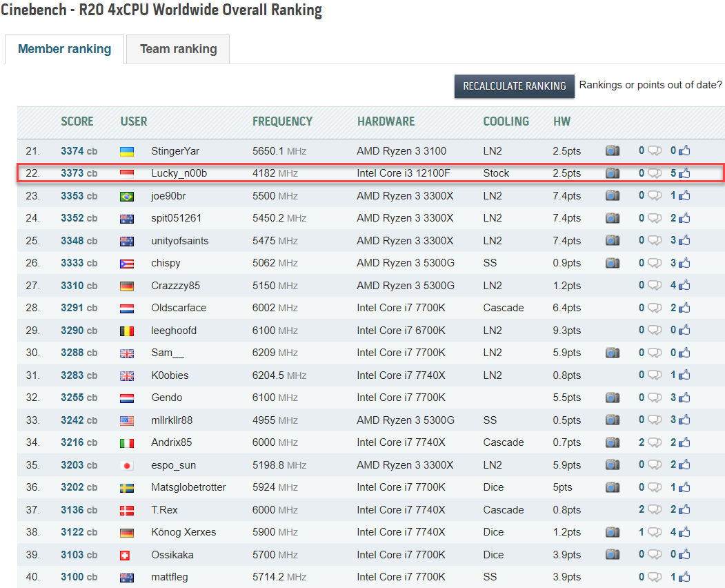Open comments bubble for Andrix85's score
Screen dimensions: 725x588
(654, 442)
